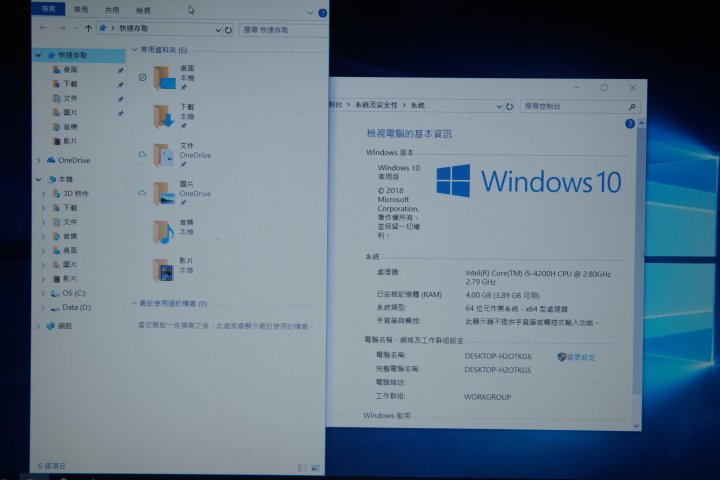Click Control Panel search magnifier icon
Screen dimensions: 720x480
point(632,107)
